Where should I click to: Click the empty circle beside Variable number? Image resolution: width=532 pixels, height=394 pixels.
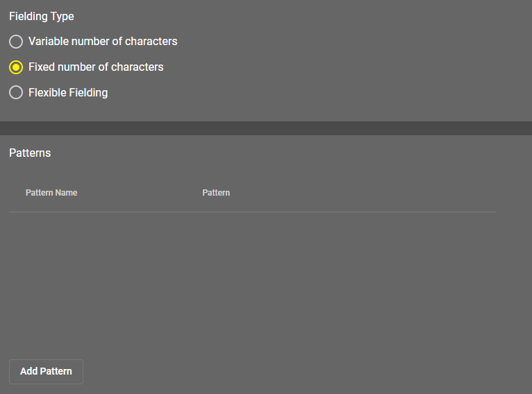[16, 42]
